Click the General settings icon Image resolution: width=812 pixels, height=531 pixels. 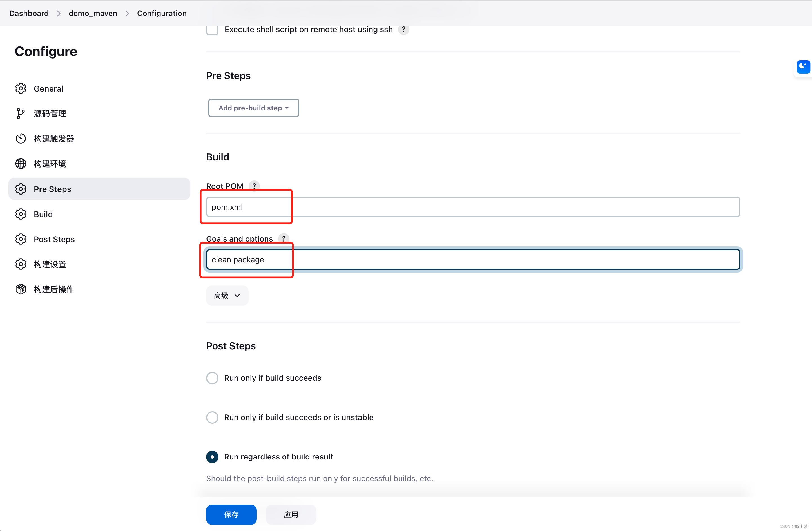pyautogui.click(x=21, y=88)
